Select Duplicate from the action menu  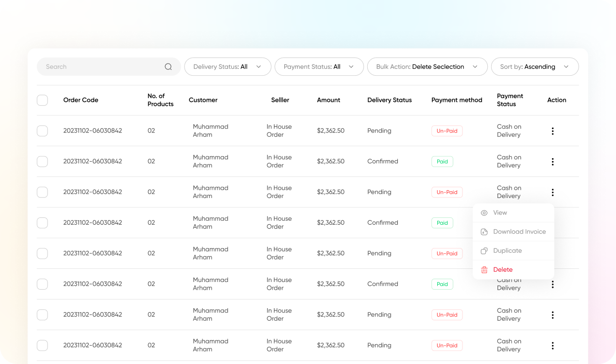click(x=513, y=250)
